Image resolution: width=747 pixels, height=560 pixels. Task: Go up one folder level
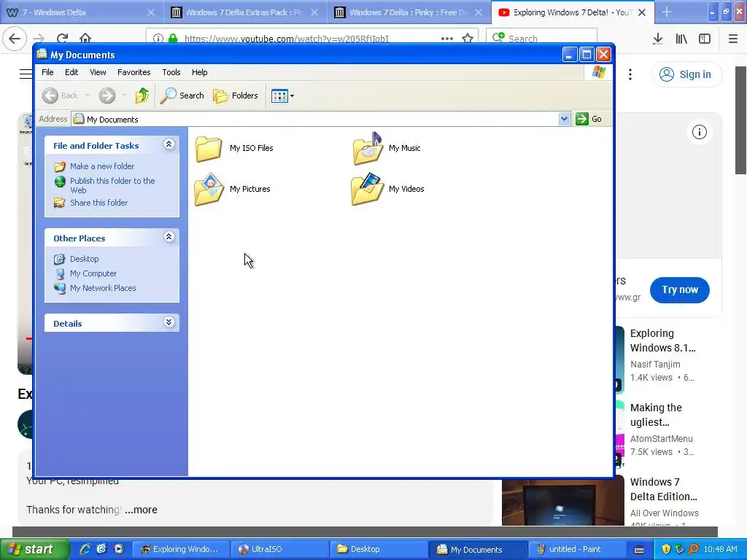pyautogui.click(x=142, y=96)
